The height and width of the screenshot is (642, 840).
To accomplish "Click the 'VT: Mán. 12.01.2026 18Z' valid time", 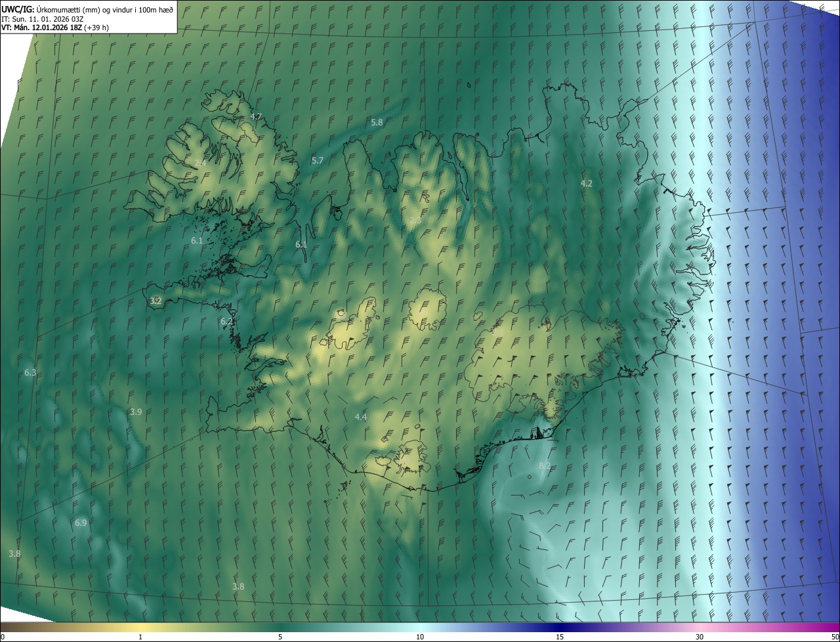I will coord(41,28).
